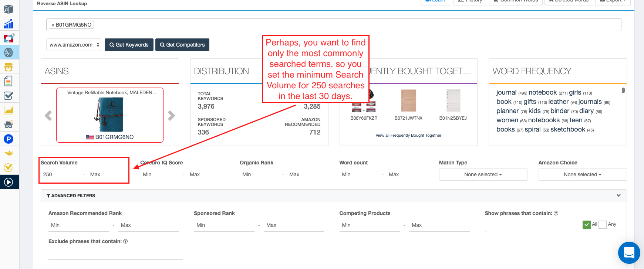Uncheck the All phrases checkbox
The width and height of the screenshot is (644, 269).
[586, 225]
